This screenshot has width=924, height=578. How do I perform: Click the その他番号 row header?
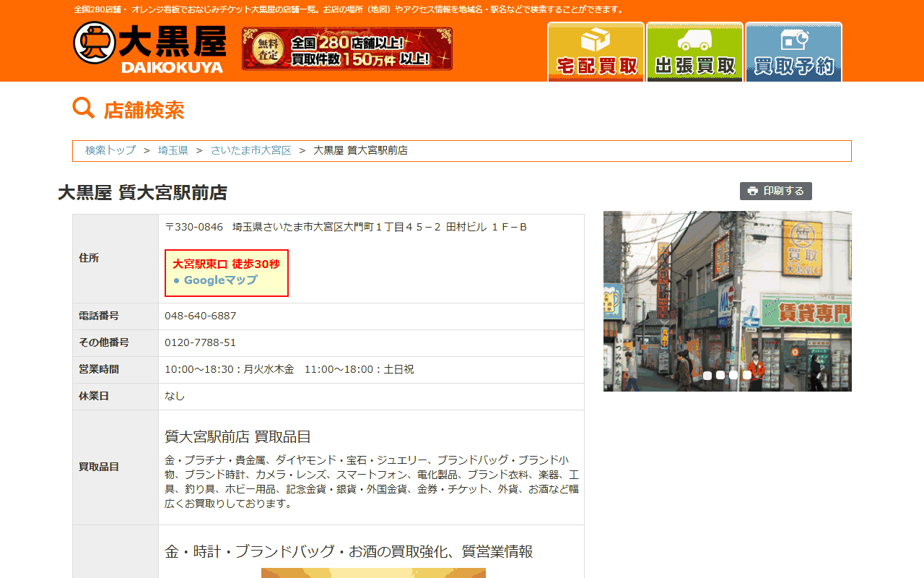pyautogui.click(x=115, y=342)
